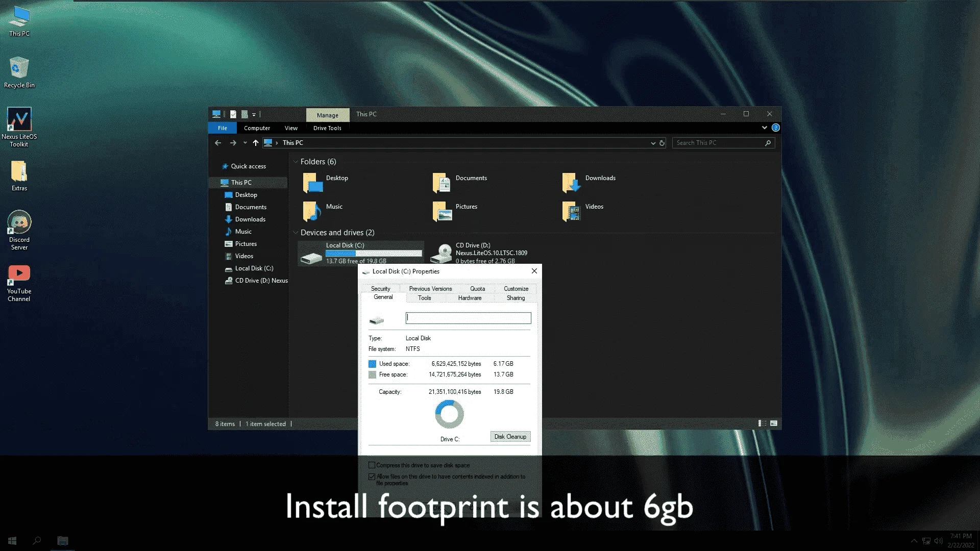The width and height of the screenshot is (980, 551).
Task: Open the YouTube Channel desktop shortcut
Action: (x=19, y=283)
